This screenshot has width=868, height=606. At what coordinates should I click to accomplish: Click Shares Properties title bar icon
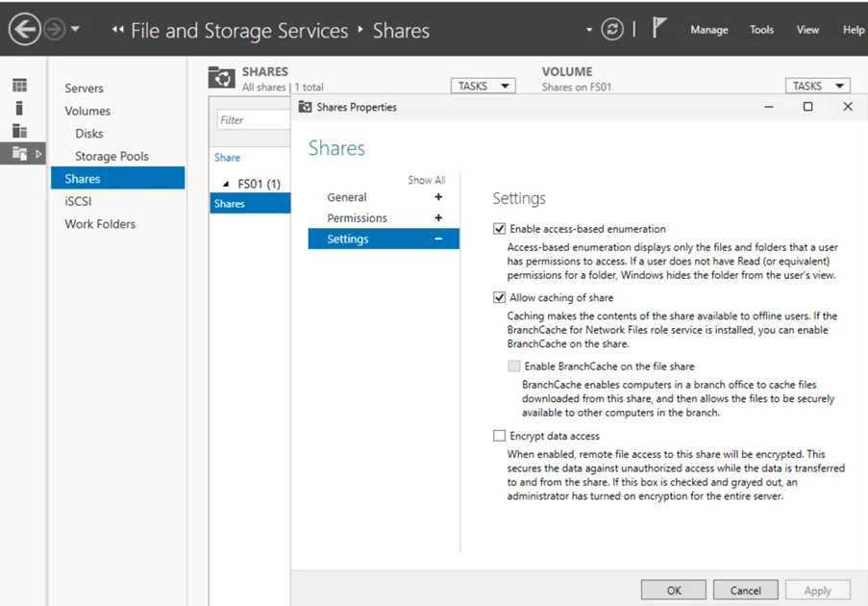[x=305, y=107]
